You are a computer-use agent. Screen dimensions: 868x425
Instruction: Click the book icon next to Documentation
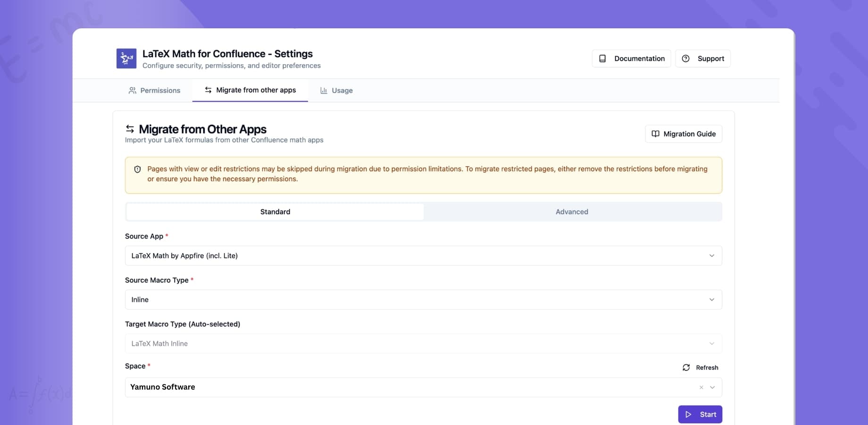coord(602,58)
